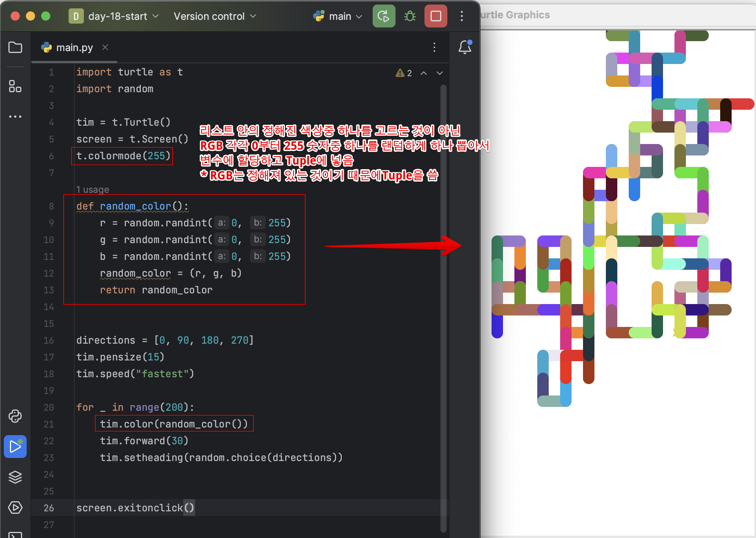Open the Notifications bell icon
Viewport: 756px width, 538px height.
465,47
